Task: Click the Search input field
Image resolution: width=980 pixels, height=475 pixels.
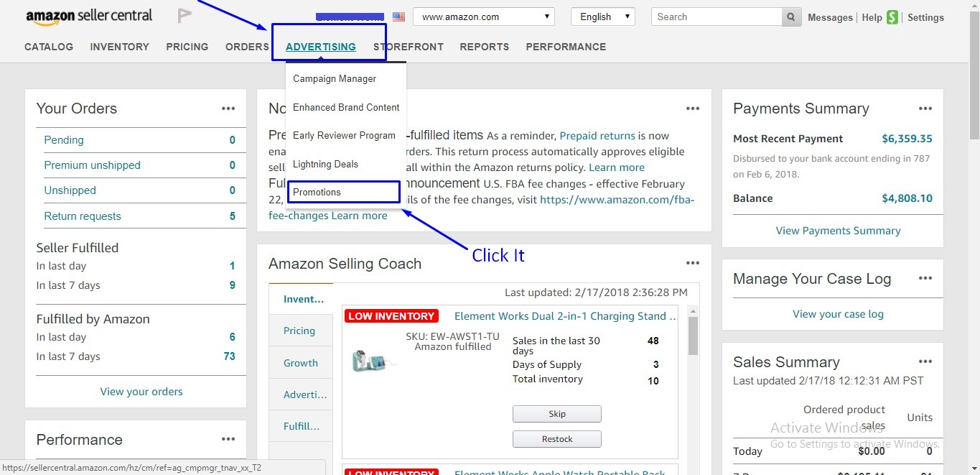Action: click(717, 17)
